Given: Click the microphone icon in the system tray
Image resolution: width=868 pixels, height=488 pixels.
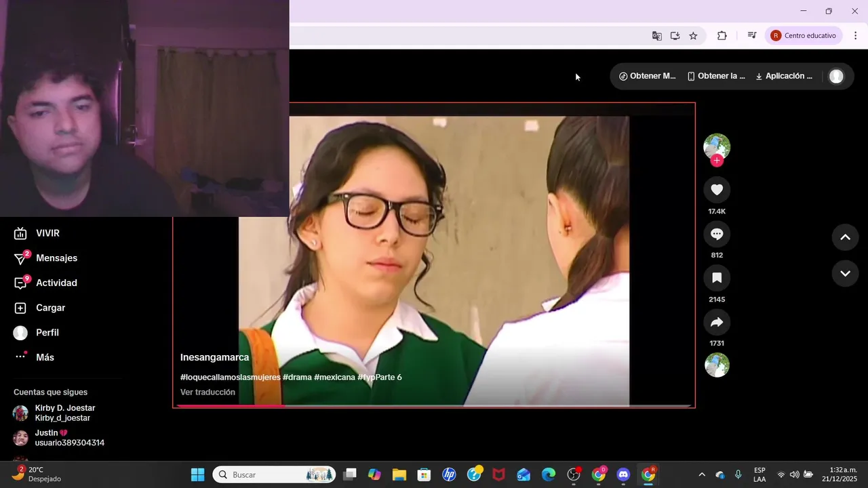Looking at the screenshot, I should 738,474.
